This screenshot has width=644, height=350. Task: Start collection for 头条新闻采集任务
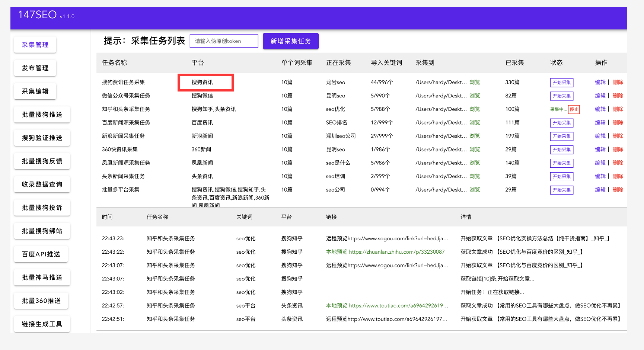(x=562, y=176)
